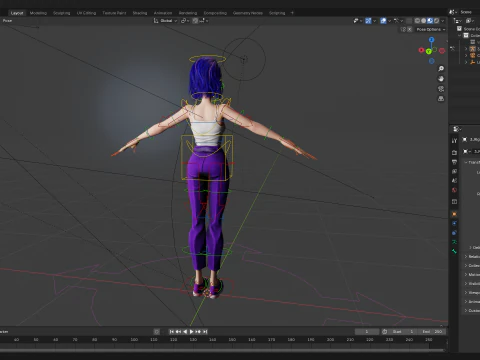This screenshot has height=360, width=480.
Task: Play the animation forward
Action: click(x=192, y=332)
